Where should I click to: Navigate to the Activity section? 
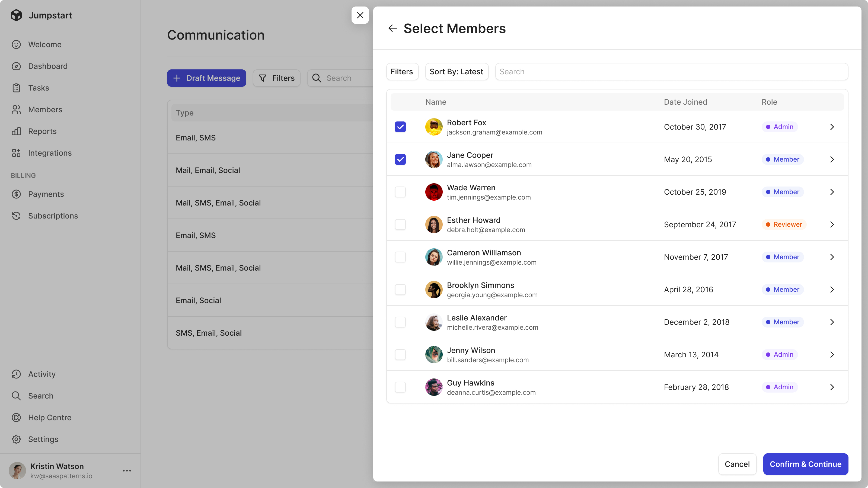pos(42,374)
